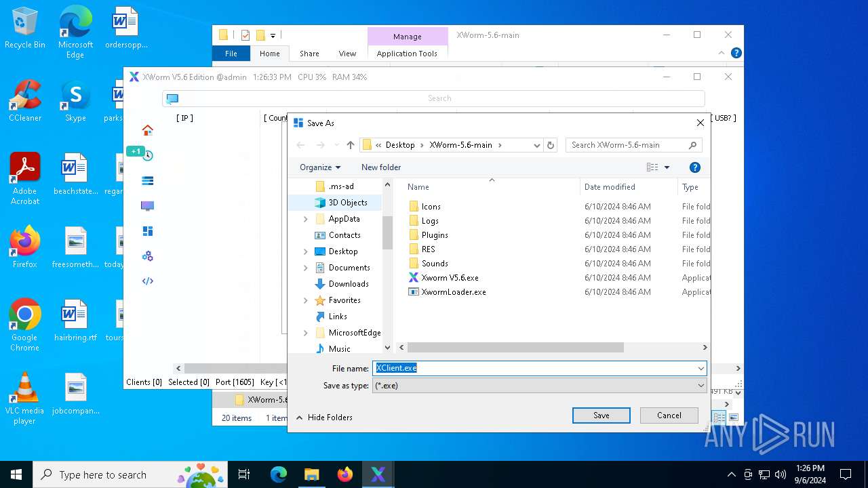Launch Firefox from the taskbar
868x488 pixels.
(x=345, y=474)
